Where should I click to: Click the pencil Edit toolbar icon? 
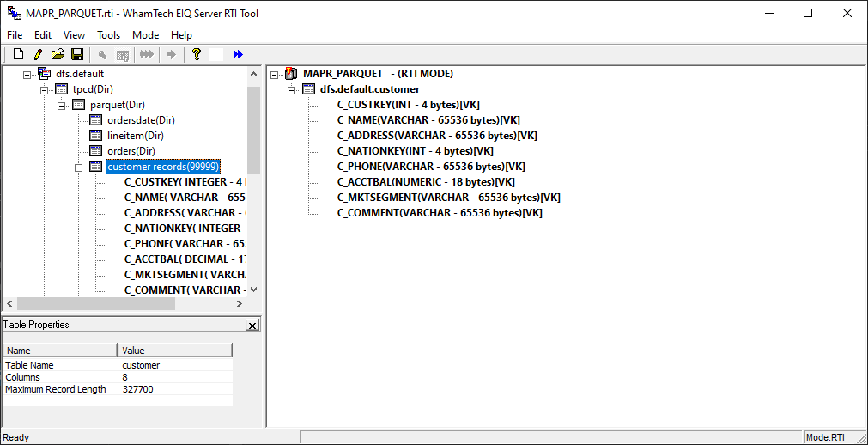tap(38, 54)
